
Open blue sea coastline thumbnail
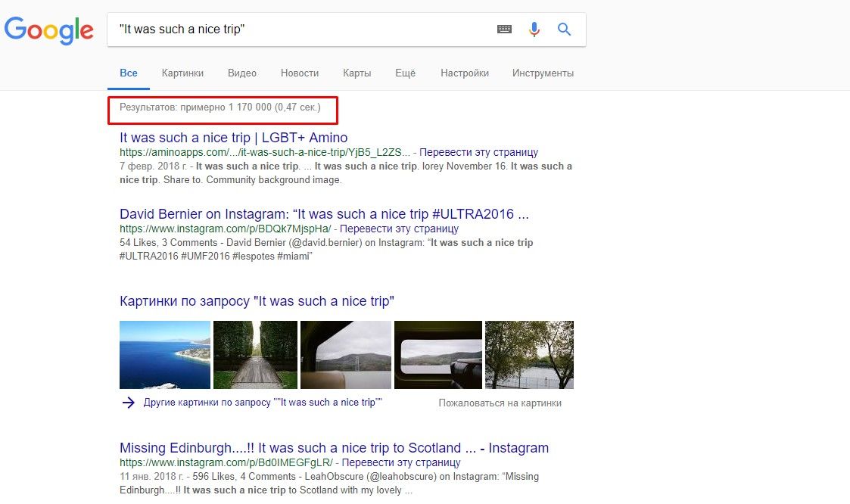pos(165,355)
